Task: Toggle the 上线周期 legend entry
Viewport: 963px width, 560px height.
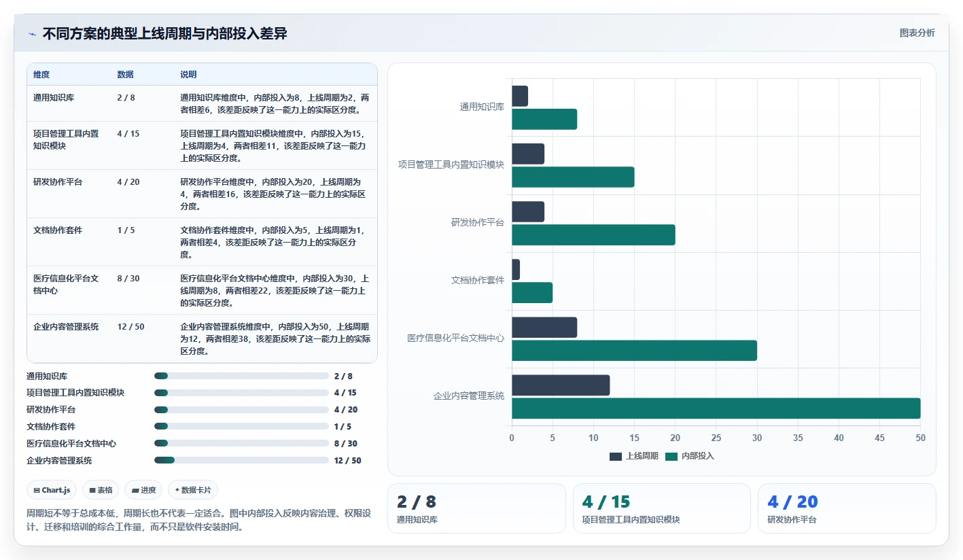Action: coord(634,456)
